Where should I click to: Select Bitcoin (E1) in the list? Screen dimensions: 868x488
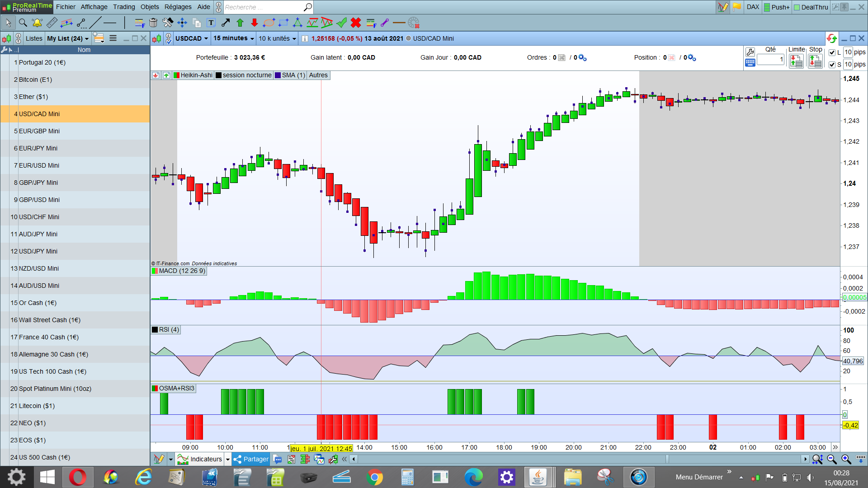(x=35, y=80)
